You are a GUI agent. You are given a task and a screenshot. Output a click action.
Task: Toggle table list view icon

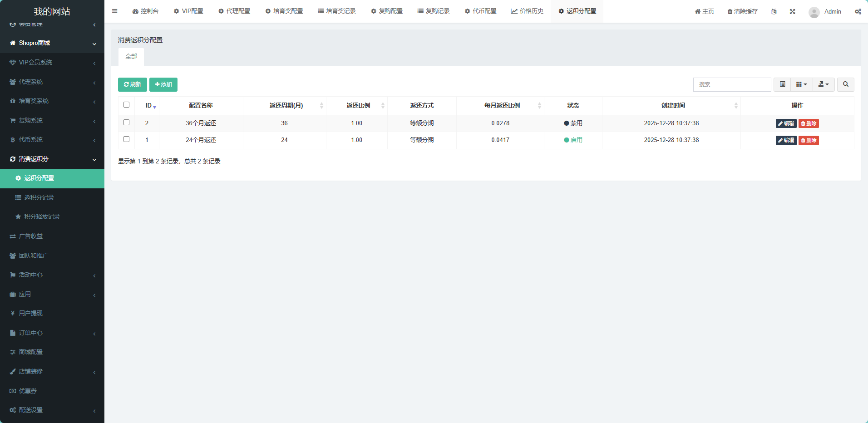click(782, 84)
